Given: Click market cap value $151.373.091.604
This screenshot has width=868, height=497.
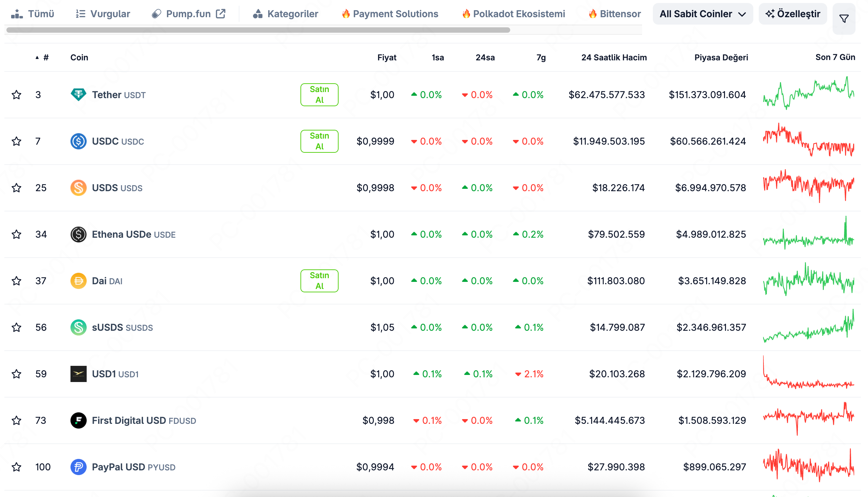Looking at the screenshot, I should [x=707, y=94].
